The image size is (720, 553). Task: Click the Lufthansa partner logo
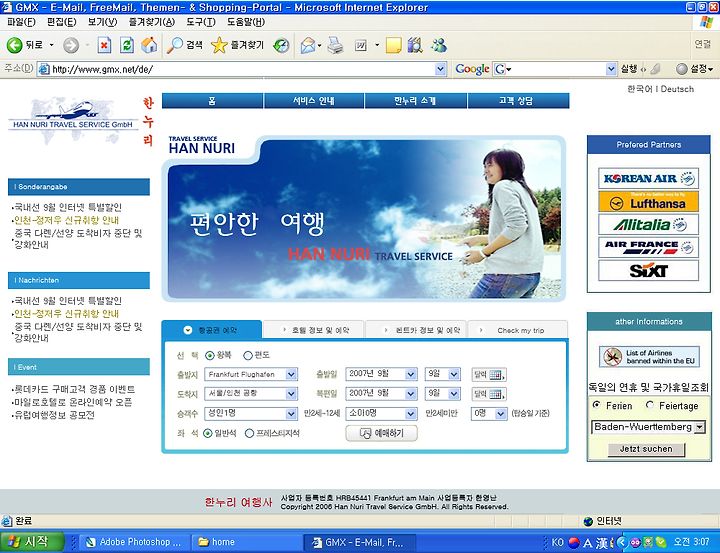(648, 202)
